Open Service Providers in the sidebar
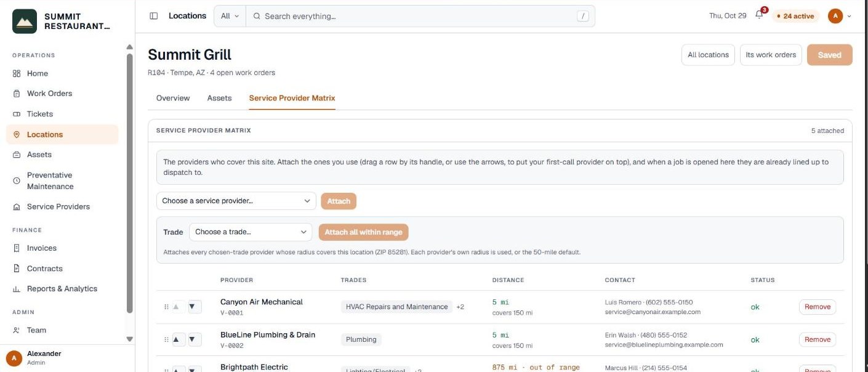The width and height of the screenshot is (868, 372). tap(62, 207)
